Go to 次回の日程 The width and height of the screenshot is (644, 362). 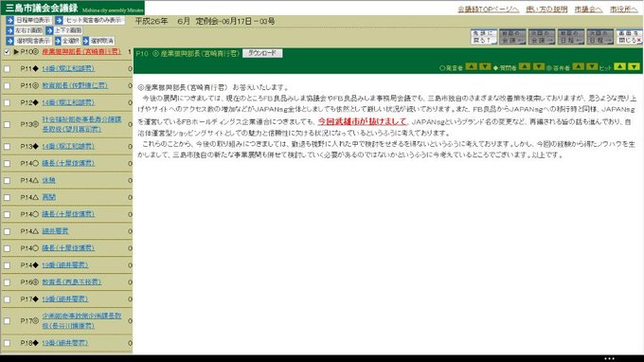(x=600, y=37)
